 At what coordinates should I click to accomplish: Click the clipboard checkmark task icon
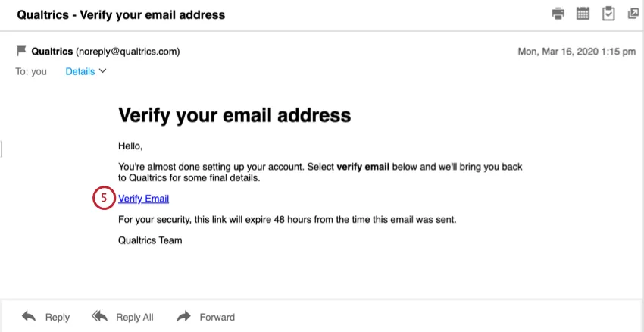coord(608,14)
